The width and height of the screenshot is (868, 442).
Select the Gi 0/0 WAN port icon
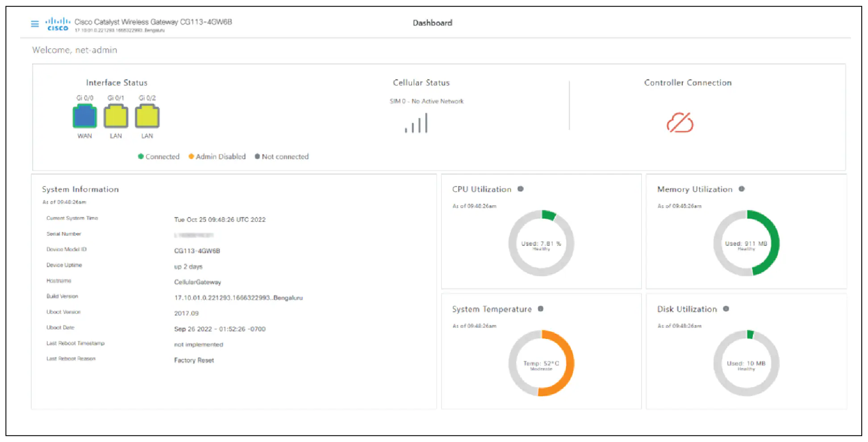tap(84, 116)
